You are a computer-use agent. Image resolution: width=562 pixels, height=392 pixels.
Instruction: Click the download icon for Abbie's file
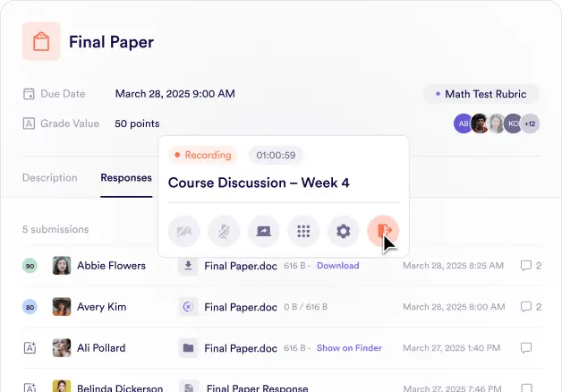click(x=188, y=266)
